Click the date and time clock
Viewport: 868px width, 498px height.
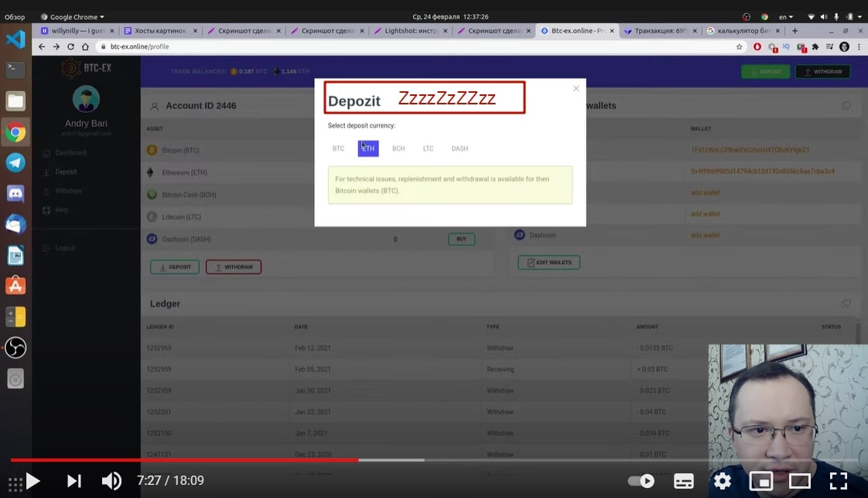point(450,16)
